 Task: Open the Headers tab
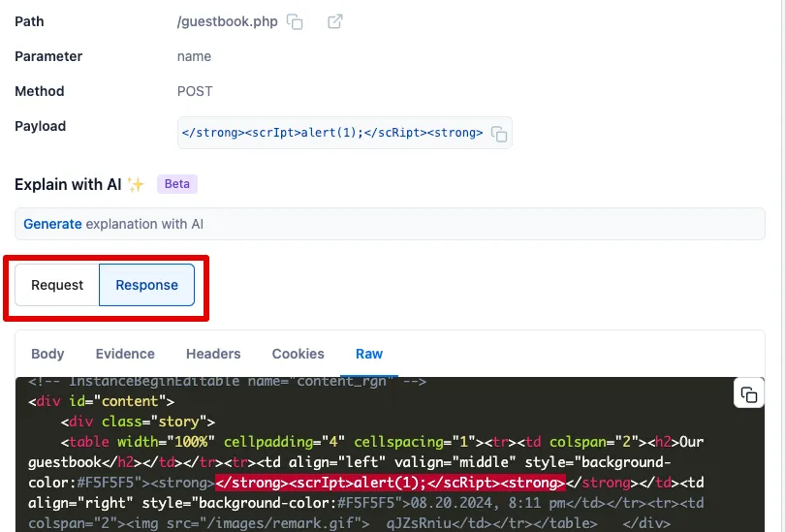pos(213,354)
